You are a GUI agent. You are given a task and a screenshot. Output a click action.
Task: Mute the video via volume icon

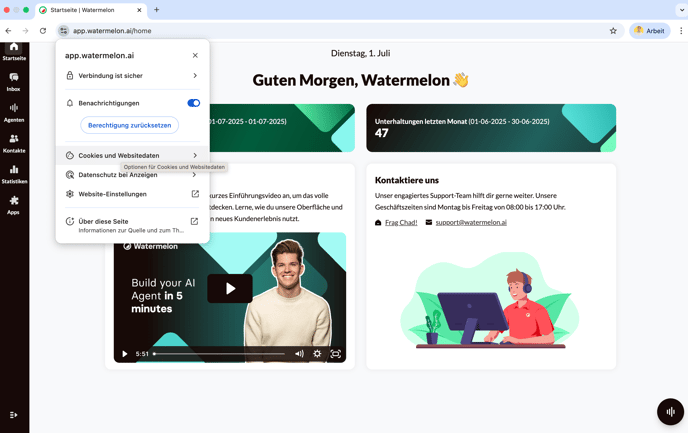tap(299, 354)
